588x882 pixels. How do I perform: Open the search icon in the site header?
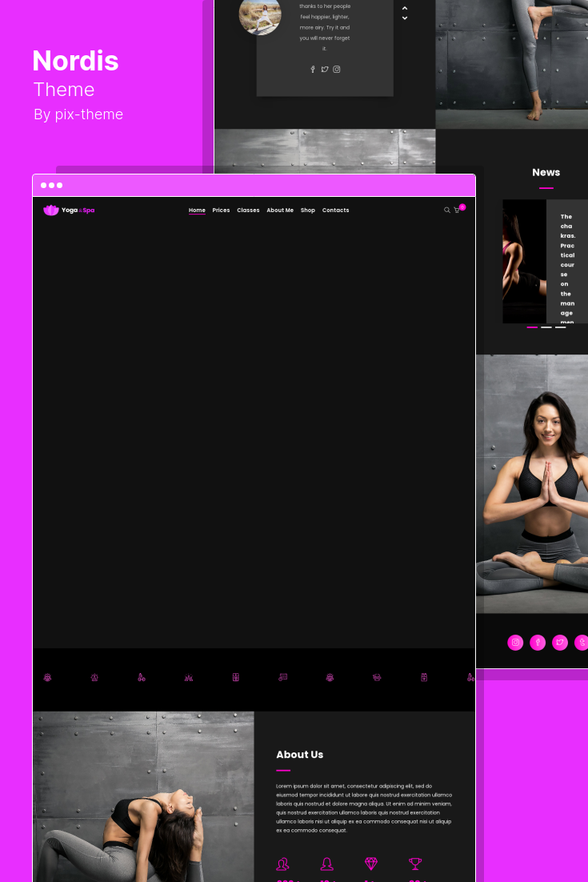(447, 210)
